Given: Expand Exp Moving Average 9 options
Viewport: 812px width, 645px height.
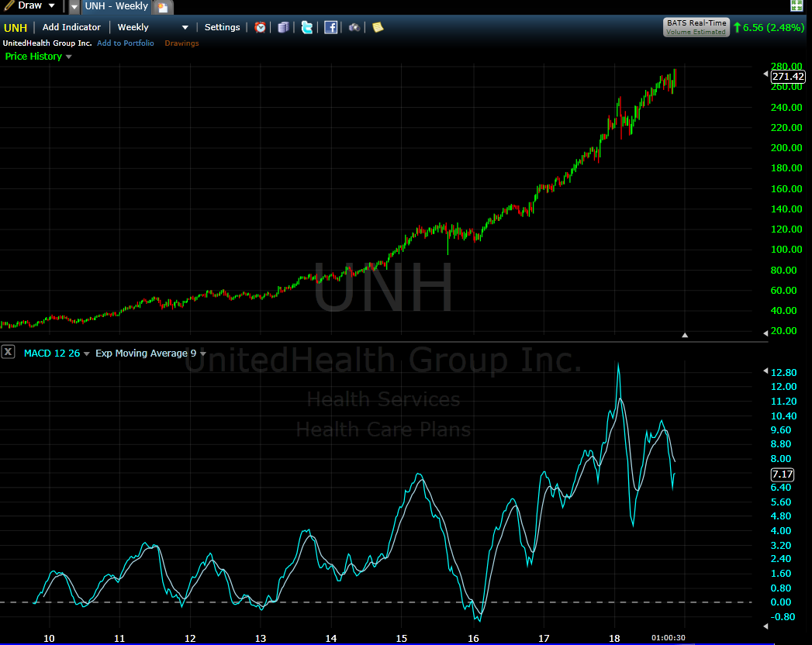Looking at the screenshot, I should click(x=150, y=354).
